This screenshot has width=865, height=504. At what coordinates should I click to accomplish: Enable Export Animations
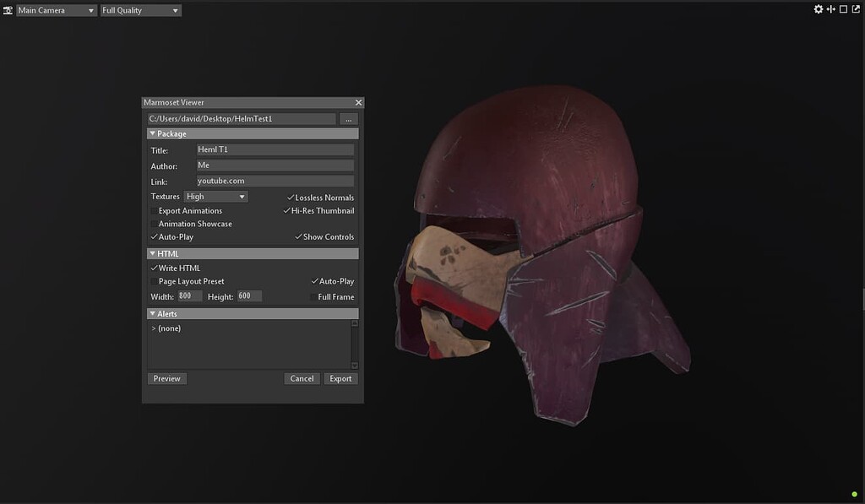154,210
